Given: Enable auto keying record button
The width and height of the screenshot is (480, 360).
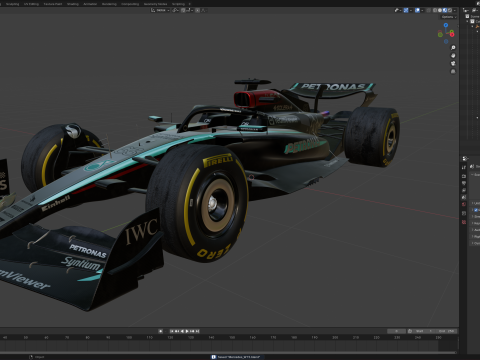Looking at the screenshot, I should (161, 331).
